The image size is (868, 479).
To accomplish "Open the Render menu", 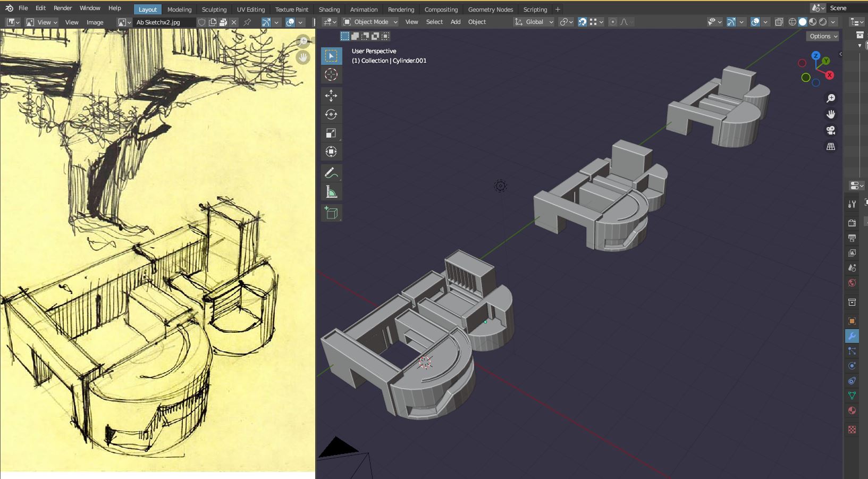I will (63, 8).
